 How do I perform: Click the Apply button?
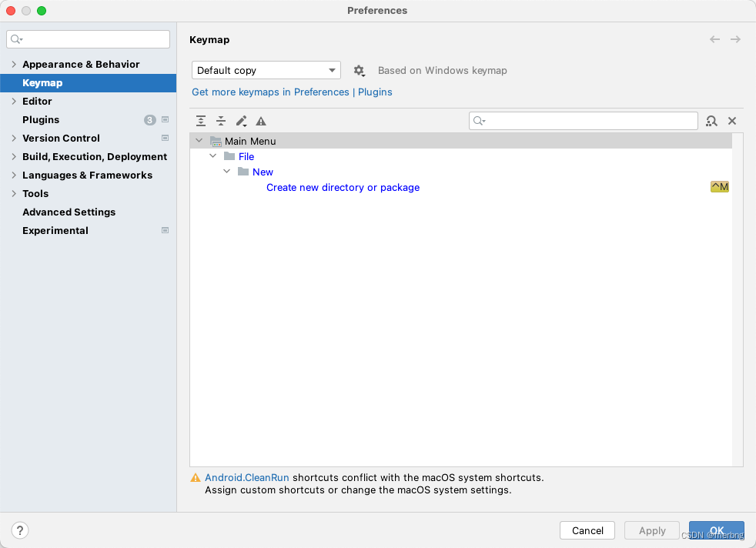click(652, 530)
